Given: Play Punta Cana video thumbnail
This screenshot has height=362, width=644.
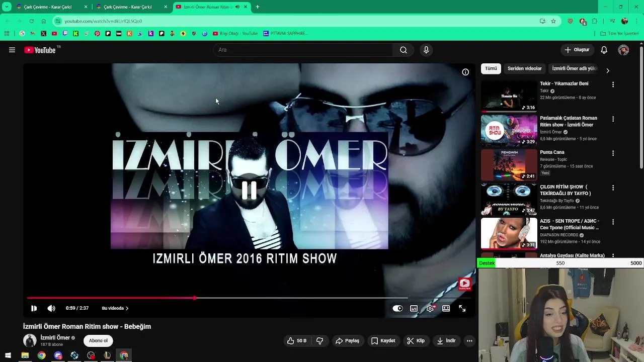Looking at the screenshot, I should click(x=509, y=165).
